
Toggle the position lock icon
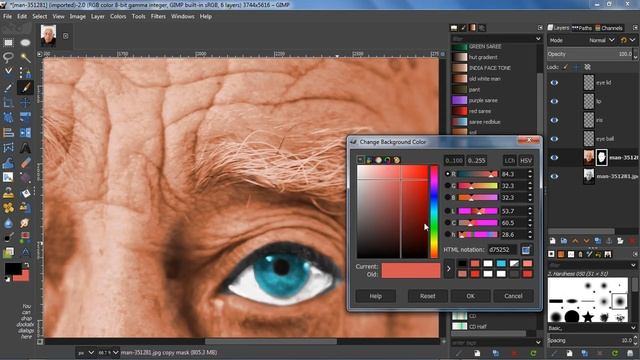tap(576, 67)
